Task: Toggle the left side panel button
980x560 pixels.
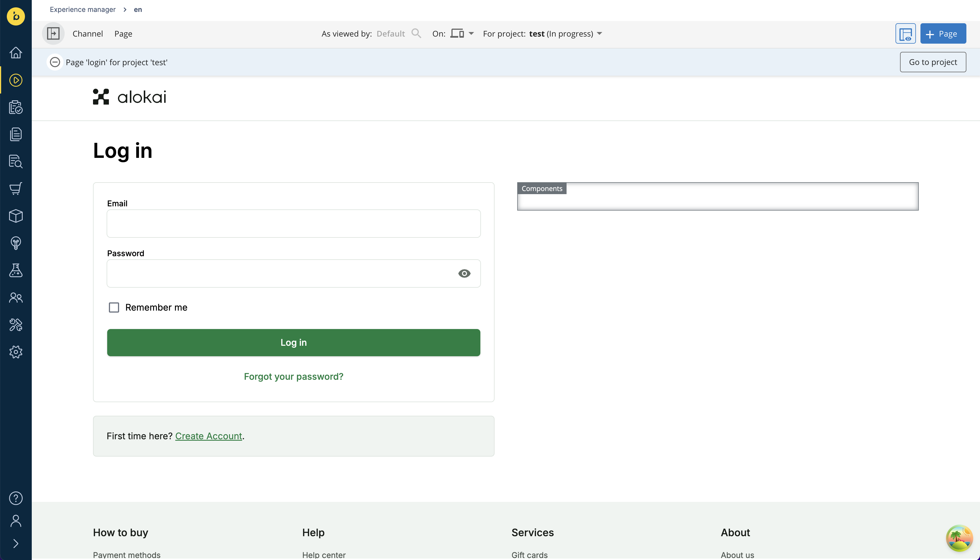Action: pos(53,33)
